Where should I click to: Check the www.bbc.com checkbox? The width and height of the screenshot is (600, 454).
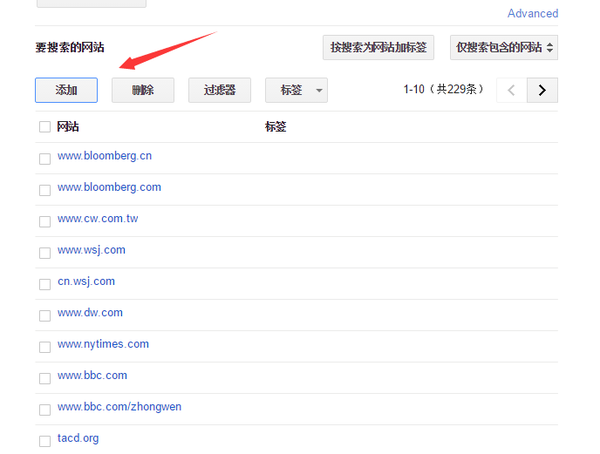pos(45,378)
